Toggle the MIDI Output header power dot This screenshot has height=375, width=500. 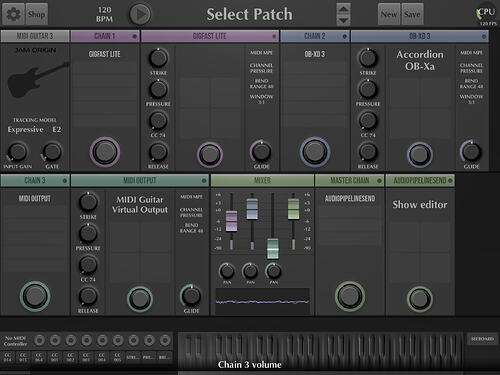pos(204,181)
